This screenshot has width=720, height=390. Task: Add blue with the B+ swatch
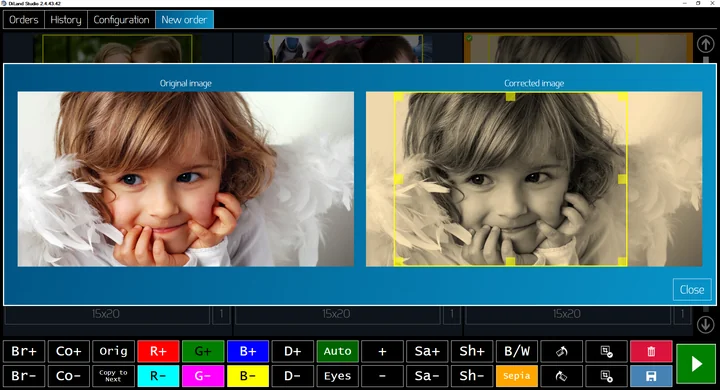pyautogui.click(x=248, y=351)
